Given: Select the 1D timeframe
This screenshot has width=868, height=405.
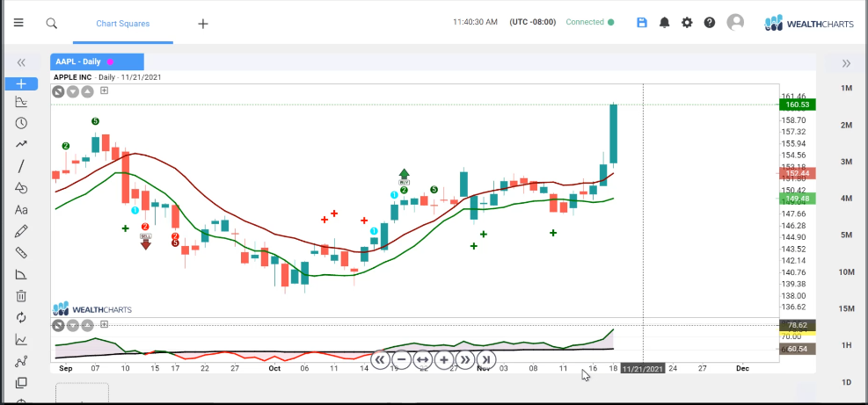Looking at the screenshot, I should pyautogui.click(x=846, y=382).
